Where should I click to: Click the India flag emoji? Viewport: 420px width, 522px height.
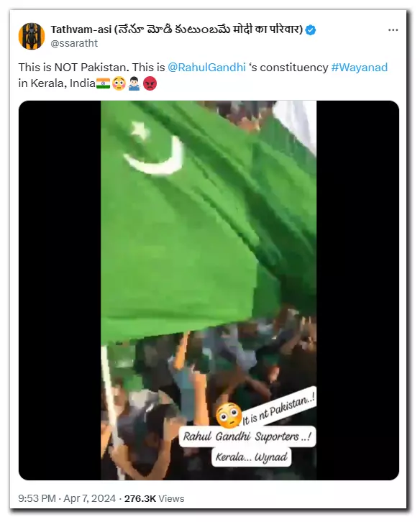click(103, 83)
